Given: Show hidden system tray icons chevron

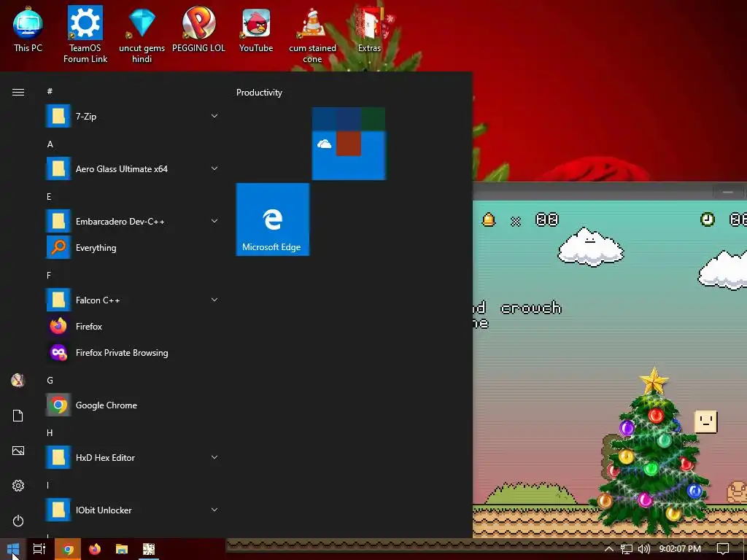Looking at the screenshot, I should coord(609,549).
